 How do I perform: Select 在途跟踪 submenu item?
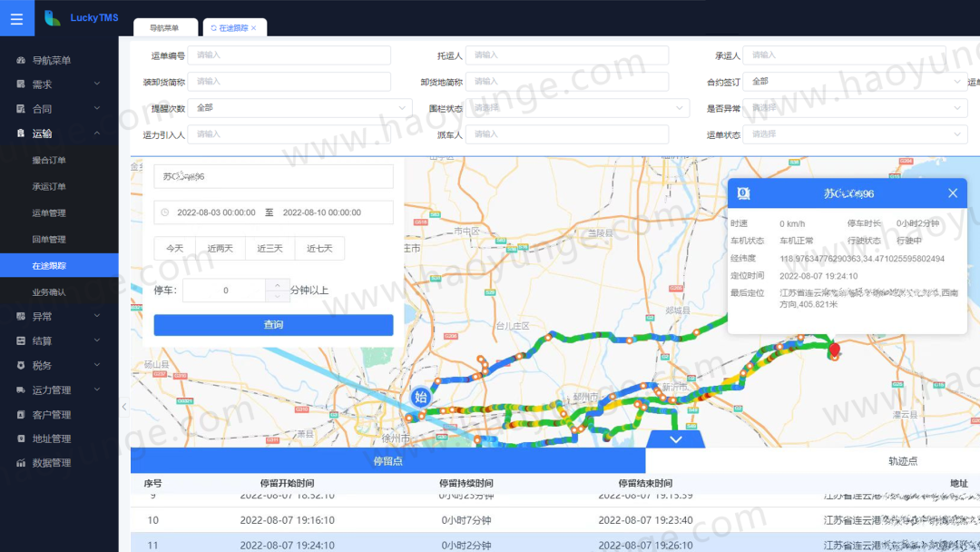[59, 265]
